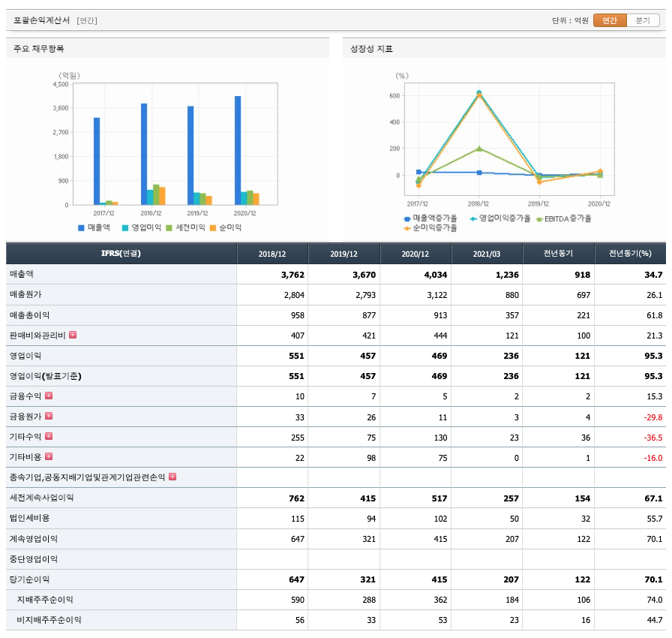Click the 주요 재무항목 panel heading

pyautogui.click(x=38, y=49)
